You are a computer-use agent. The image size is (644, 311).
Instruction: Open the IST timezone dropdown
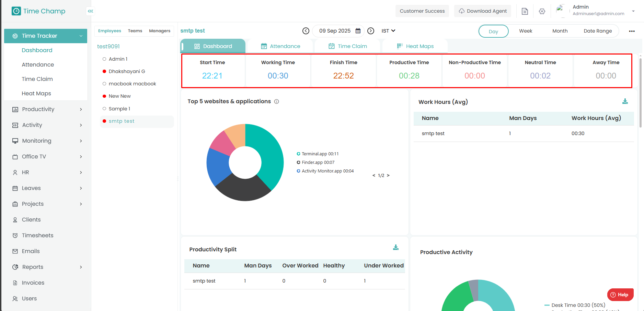[x=388, y=31]
